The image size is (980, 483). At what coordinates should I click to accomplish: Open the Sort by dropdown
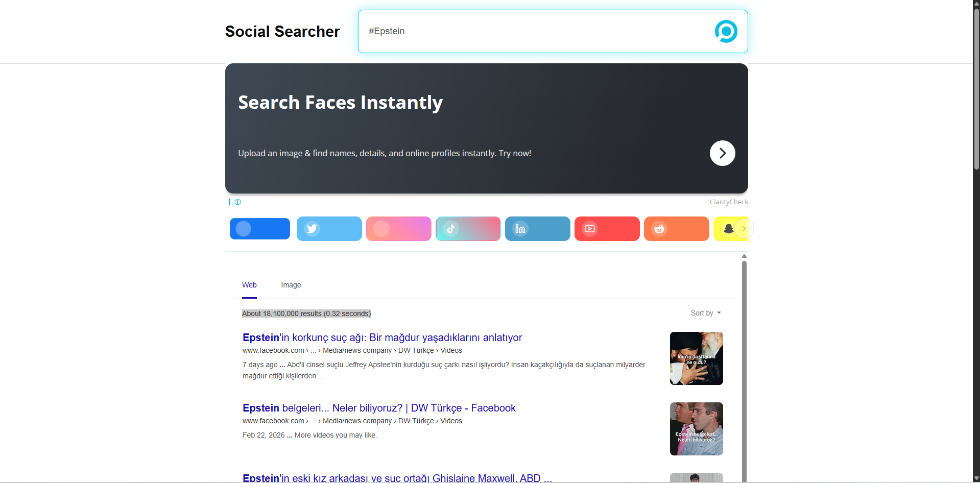pos(706,313)
